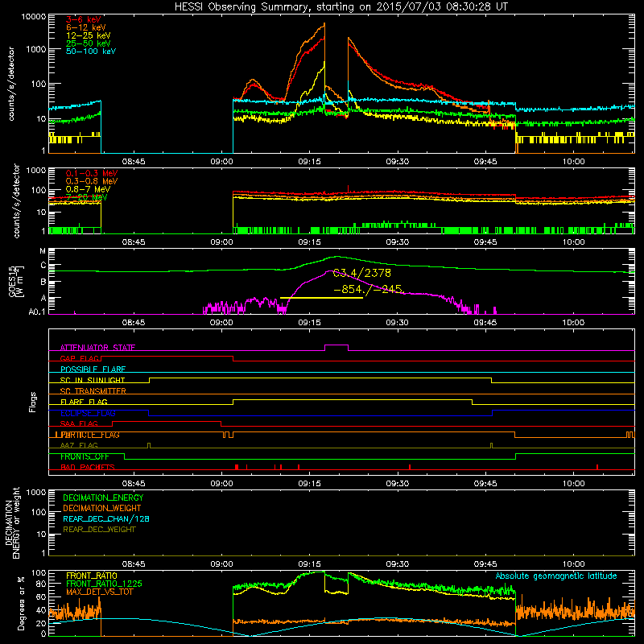The image size is (644, 644).
Task: Click the 09:15 time label under the Flags panel
Action: click(x=310, y=484)
